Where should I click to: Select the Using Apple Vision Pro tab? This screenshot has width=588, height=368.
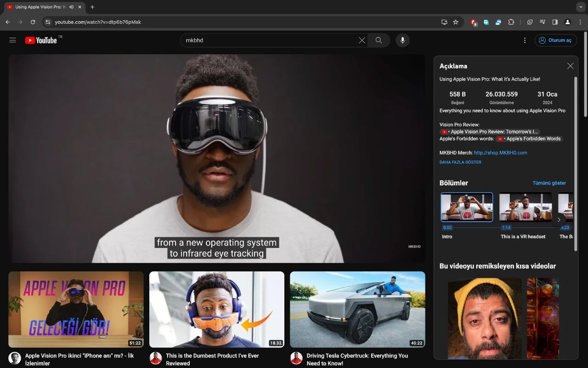coord(39,7)
